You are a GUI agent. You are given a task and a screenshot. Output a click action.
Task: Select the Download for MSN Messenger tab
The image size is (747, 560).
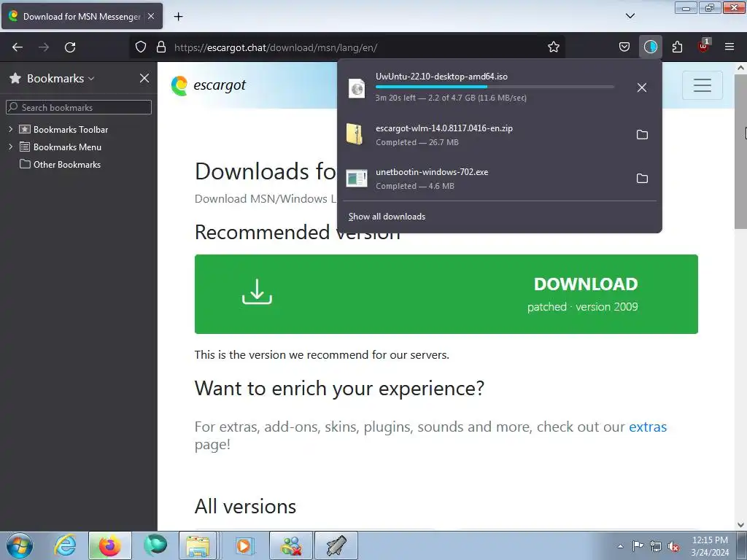pos(82,16)
